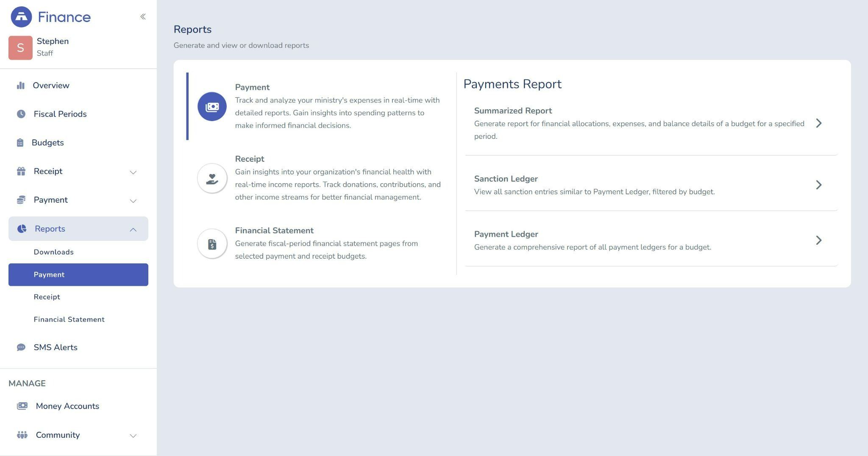The width and height of the screenshot is (868, 456).
Task: Collapse the Reports sidebar menu chevron
Action: click(133, 229)
